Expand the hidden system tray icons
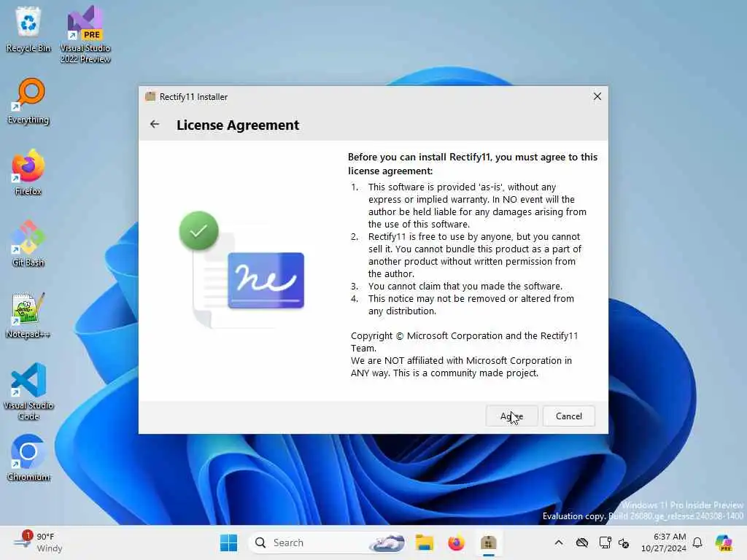 tap(558, 542)
